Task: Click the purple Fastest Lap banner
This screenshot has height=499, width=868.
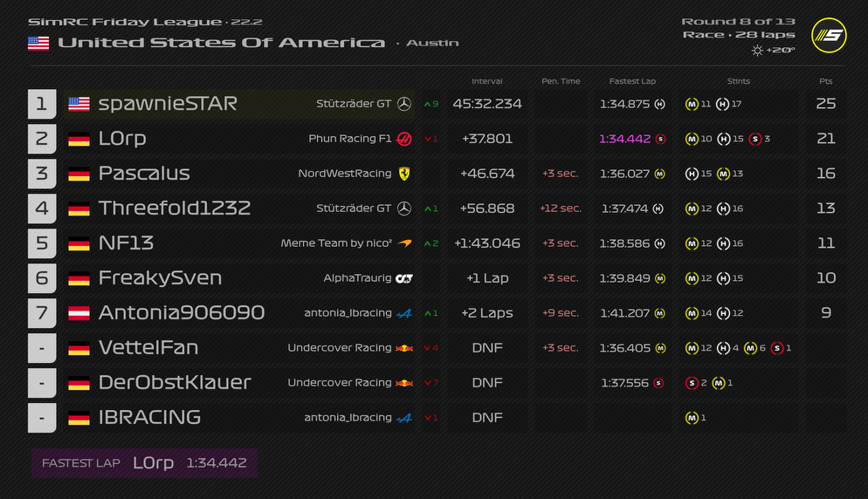Action: pos(144,463)
